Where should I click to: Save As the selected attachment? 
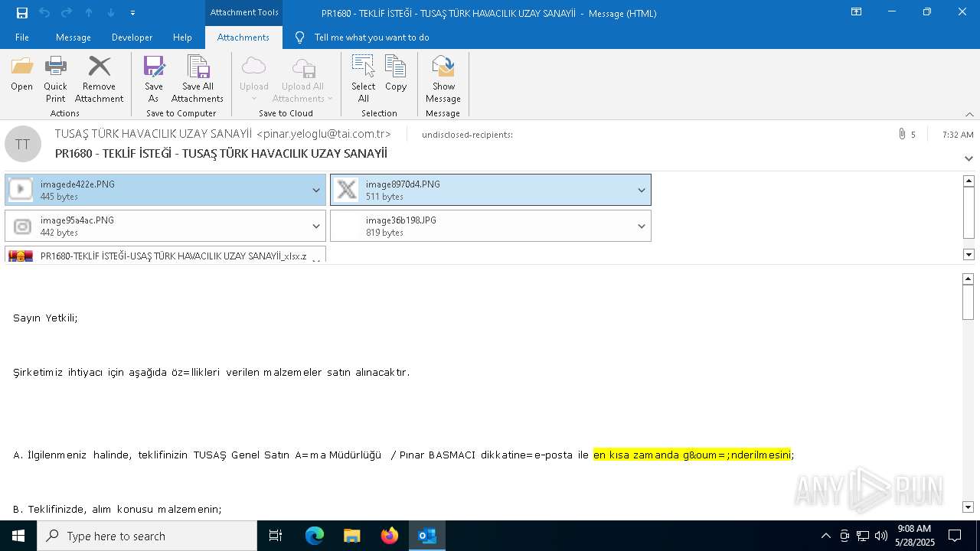(154, 79)
